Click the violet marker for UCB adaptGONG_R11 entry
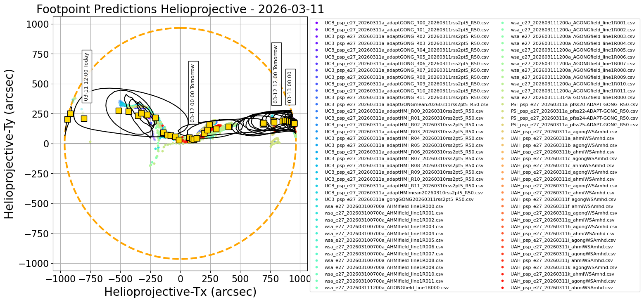The width and height of the screenshot is (644, 302). tap(317, 97)
